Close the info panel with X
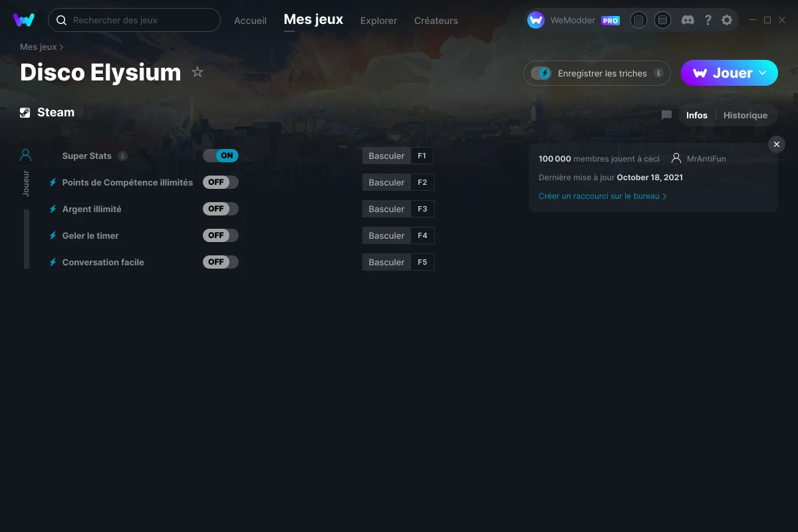This screenshot has width=798, height=532. [x=777, y=144]
